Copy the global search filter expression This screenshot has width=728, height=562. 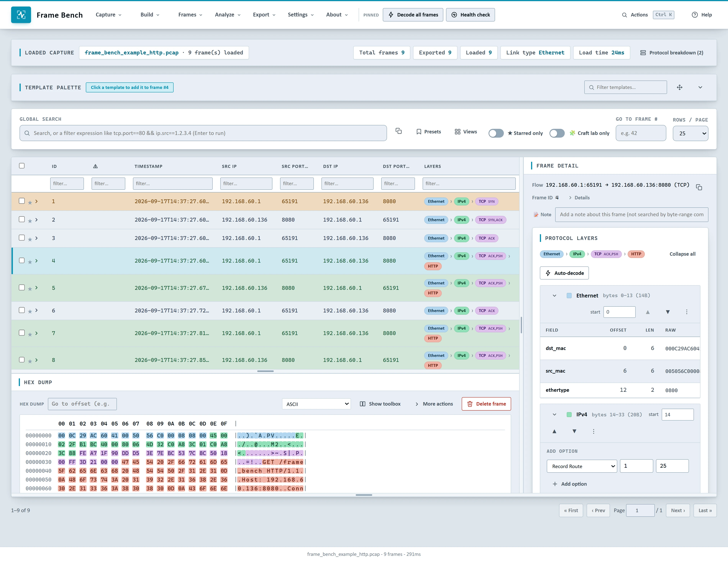tap(399, 131)
